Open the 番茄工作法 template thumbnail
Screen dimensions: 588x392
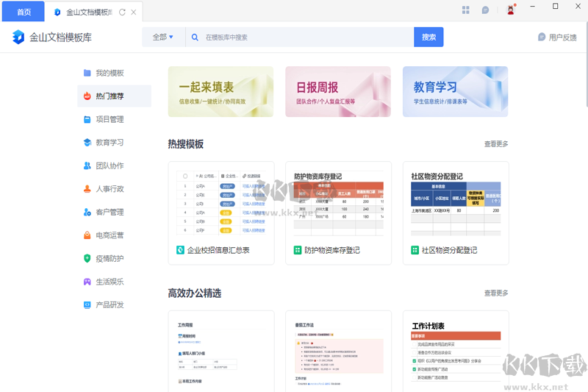[x=338, y=351]
